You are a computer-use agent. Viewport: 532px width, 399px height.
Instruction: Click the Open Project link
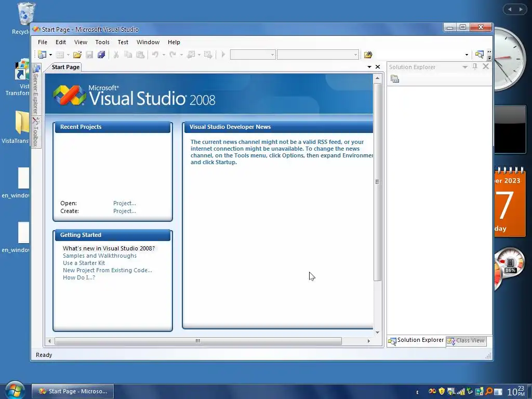point(125,203)
